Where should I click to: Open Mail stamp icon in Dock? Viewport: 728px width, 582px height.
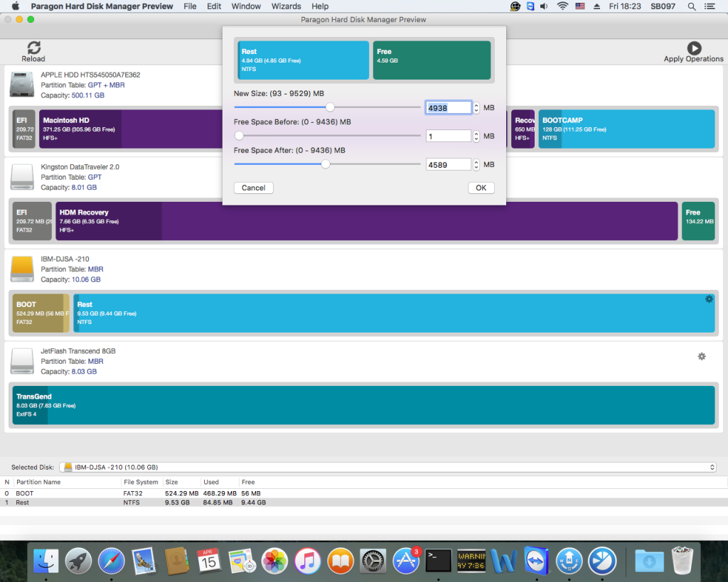(144, 561)
